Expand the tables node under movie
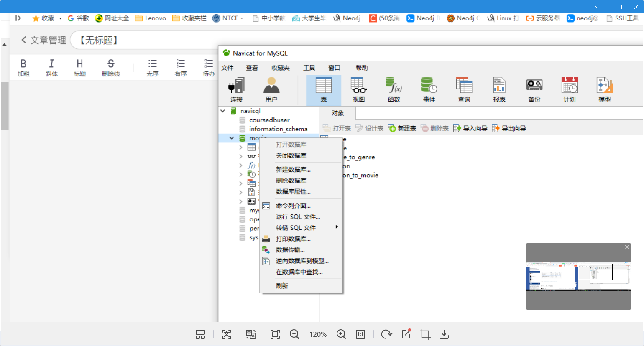644x346 pixels. [240, 147]
